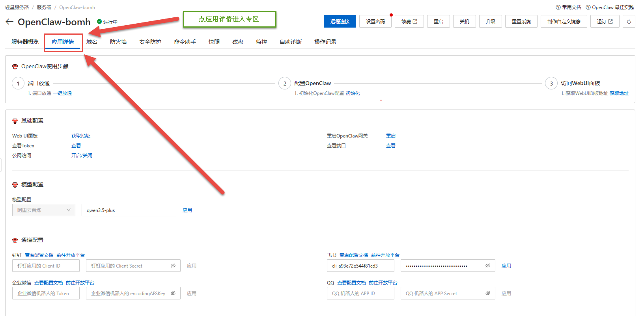Open OpenClaw 最佳实践 help link
Viewport: 644px width, 316px height.
coord(610,7)
